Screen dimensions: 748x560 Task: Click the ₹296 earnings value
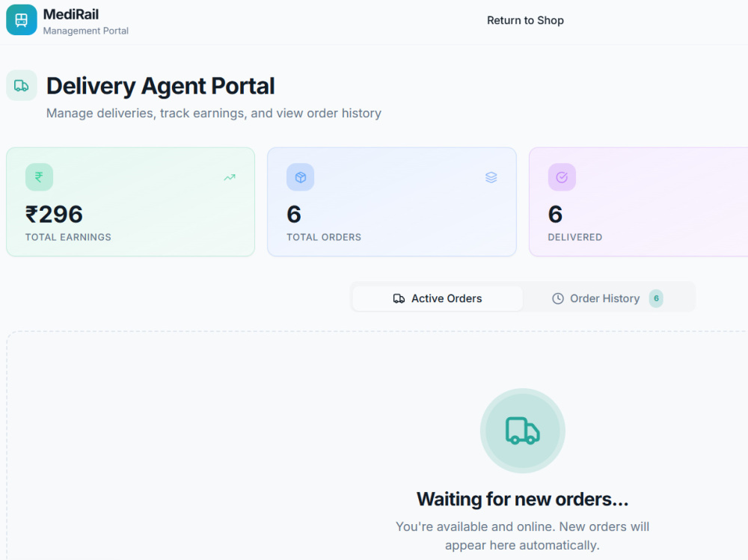54,214
